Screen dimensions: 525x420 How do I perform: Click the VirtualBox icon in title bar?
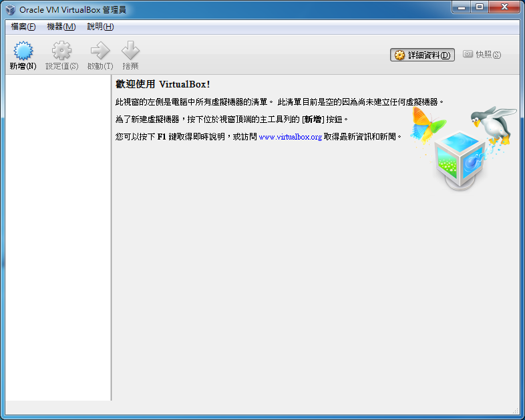pos(11,10)
